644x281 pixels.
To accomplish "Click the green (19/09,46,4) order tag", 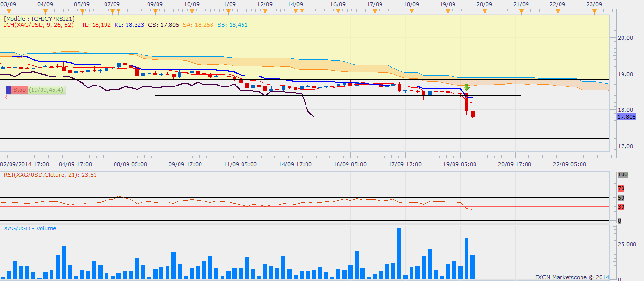I will tap(46, 90).
